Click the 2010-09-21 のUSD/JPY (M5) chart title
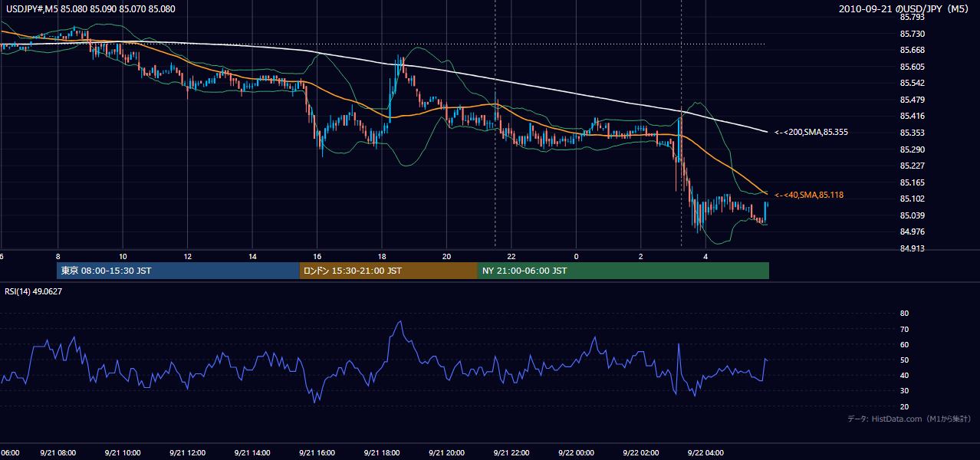 pos(905,9)
